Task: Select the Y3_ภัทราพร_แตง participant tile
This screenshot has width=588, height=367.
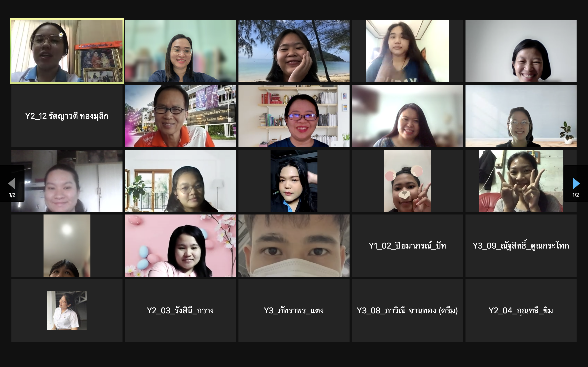Action: (294, 311)
